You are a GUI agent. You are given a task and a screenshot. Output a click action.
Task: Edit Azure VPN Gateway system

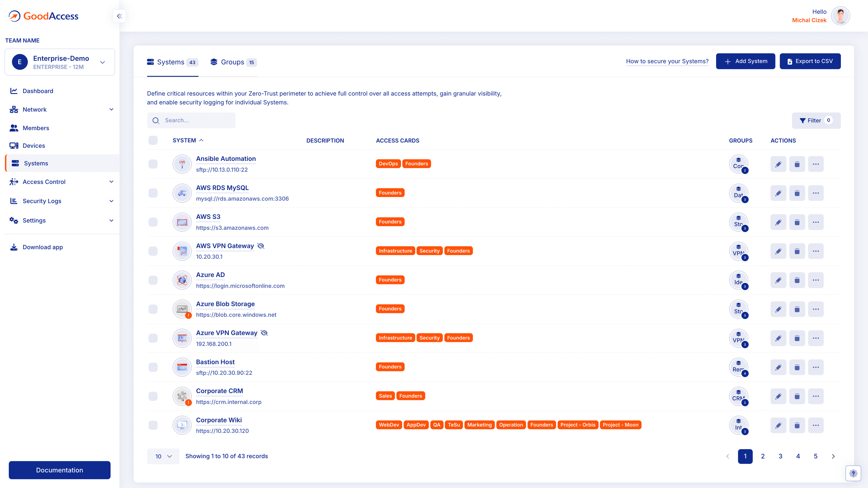tap(778, 338)
